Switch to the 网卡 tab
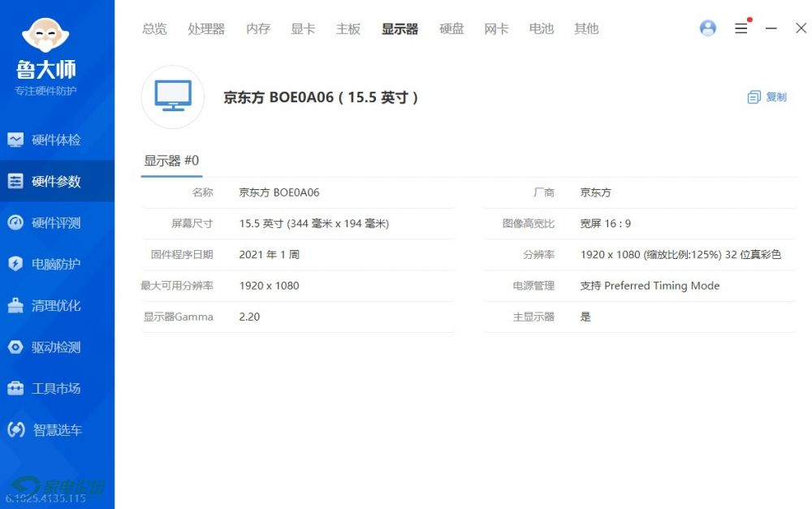This screenshot has height=509, width=812. 497,29
